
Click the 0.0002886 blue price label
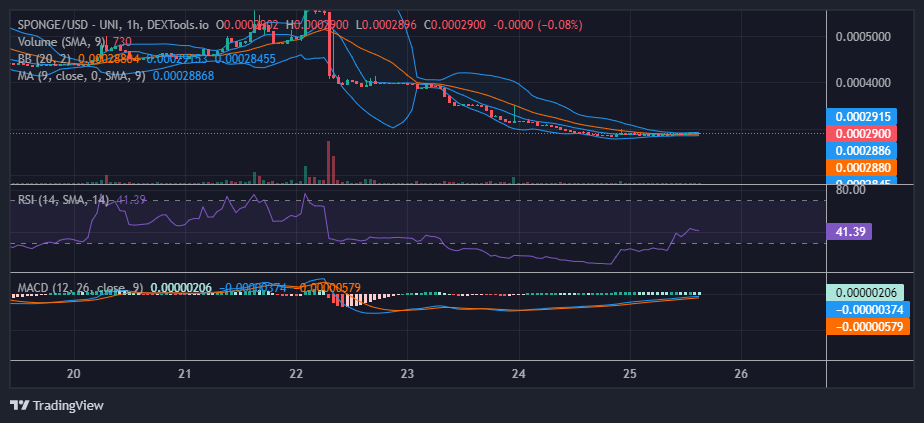[x=862, y=151]
